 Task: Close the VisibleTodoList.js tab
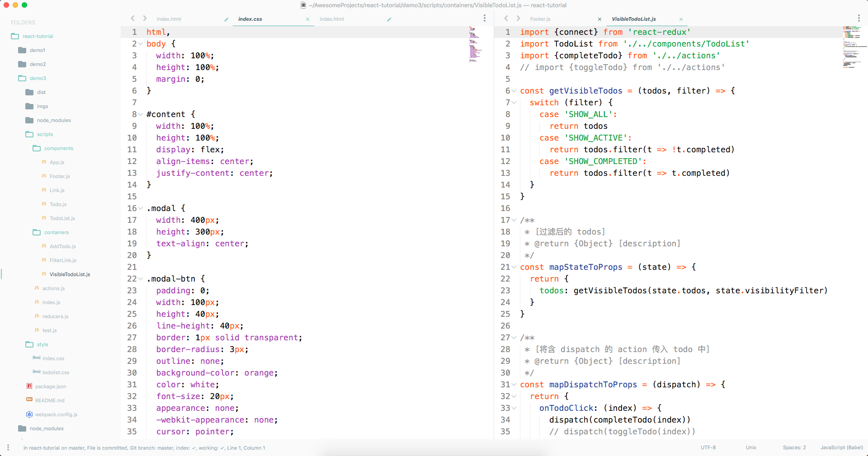point(681,19)
